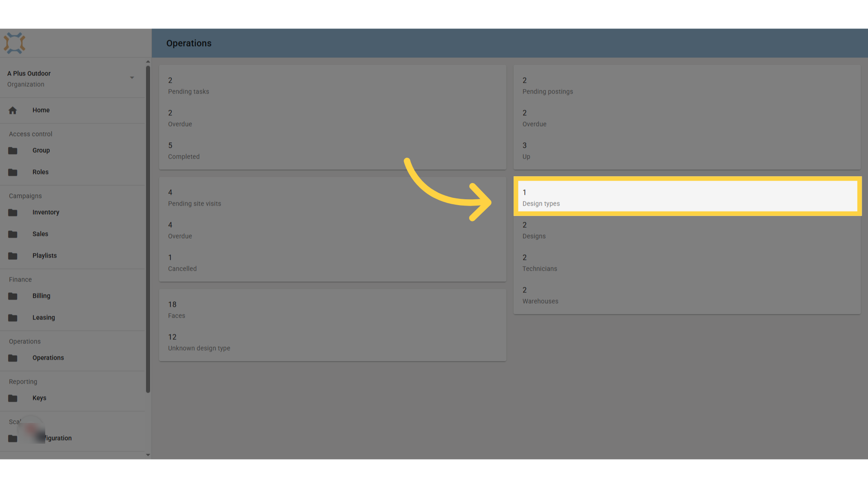Screen dimensions: 868x488
Task: Click the Configuration folder icon
Action: pos(13,438)
